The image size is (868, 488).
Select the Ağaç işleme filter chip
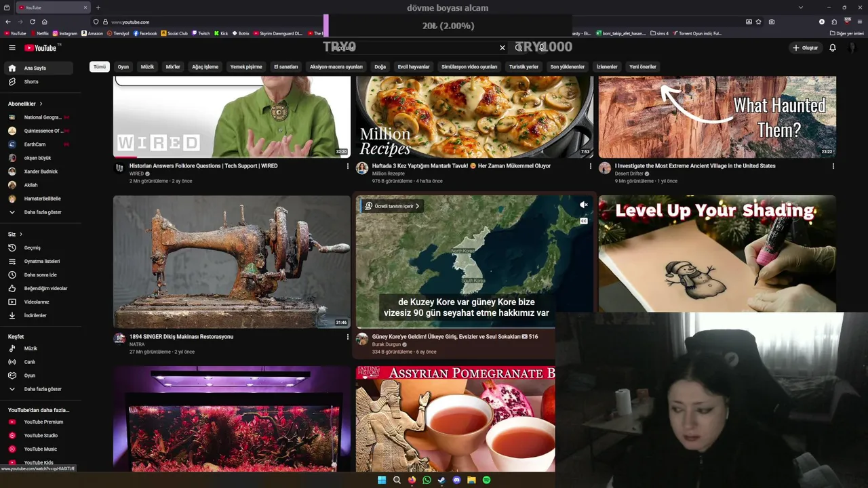pos(205,67)
